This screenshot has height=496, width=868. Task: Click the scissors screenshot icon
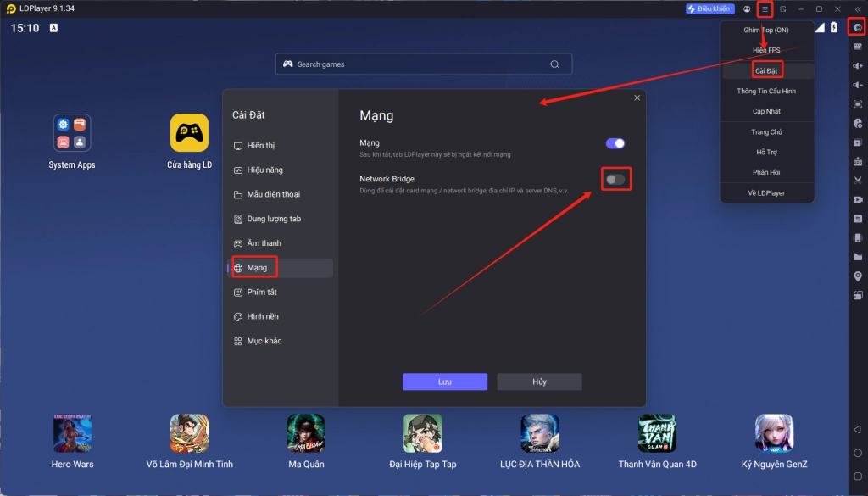858,180
